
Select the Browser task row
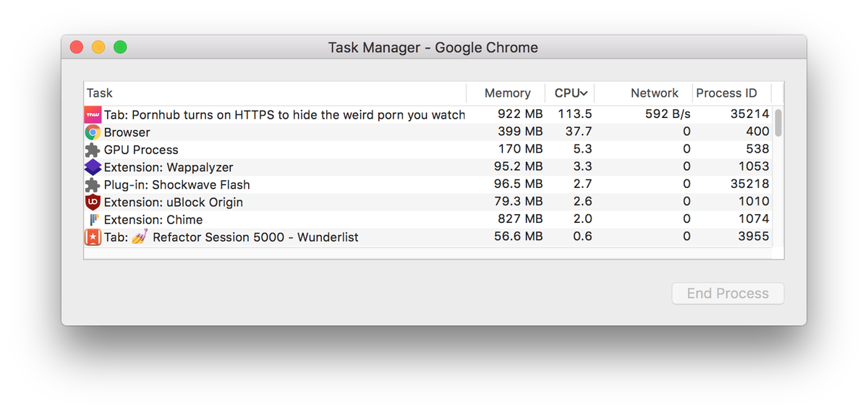(x=428, y=132)
